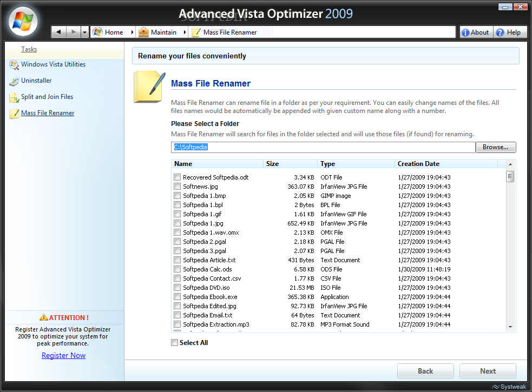Click the Help button label
532x392 pixels.
point(514,32)
